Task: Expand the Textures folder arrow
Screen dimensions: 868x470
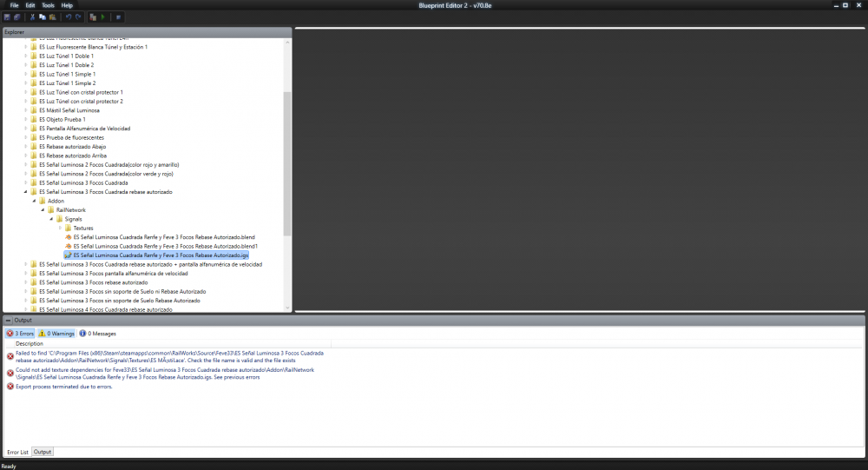Action: (x=61, y=228)
